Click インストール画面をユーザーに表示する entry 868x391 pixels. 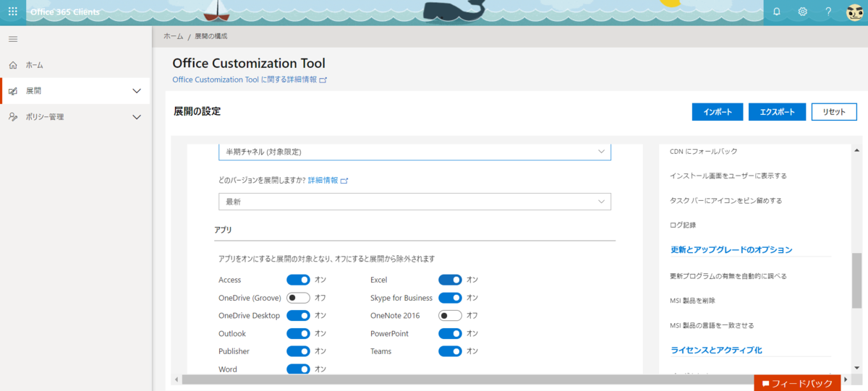coord(728,176)
